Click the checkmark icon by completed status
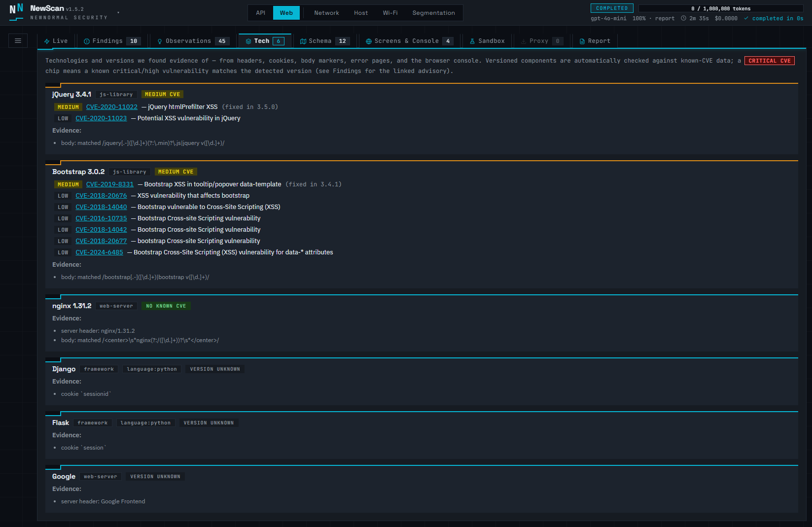The image size is (812, 527). click(x=746, y=18)
